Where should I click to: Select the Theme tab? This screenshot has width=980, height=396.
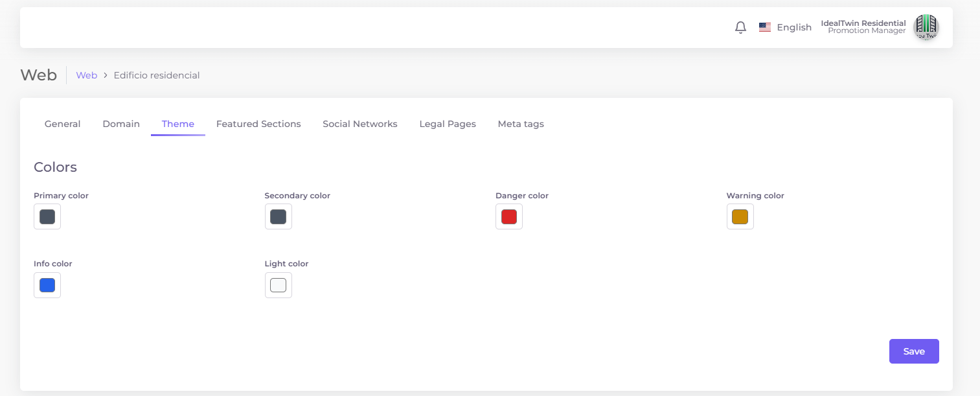click(x=178, y=124)
